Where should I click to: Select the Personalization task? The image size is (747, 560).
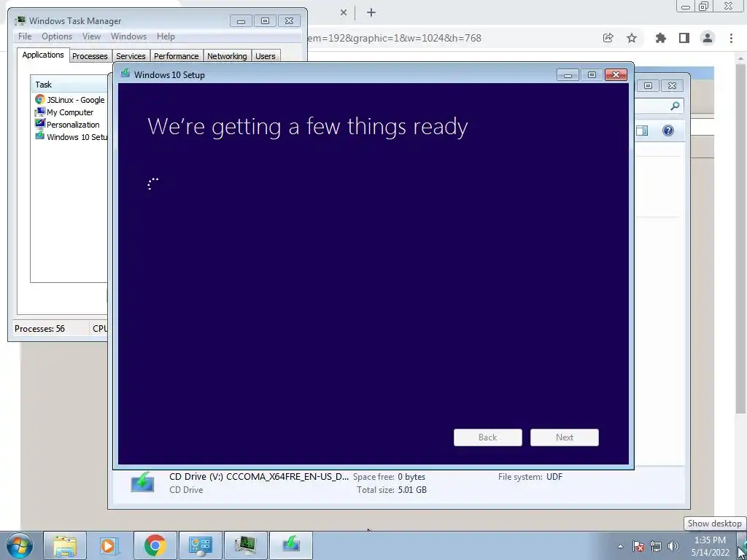67,125
